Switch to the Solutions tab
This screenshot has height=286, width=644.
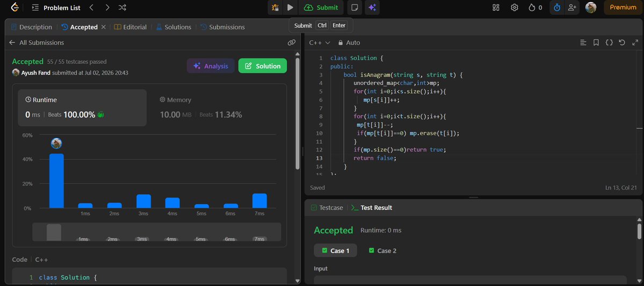click(x=173, y=27)
